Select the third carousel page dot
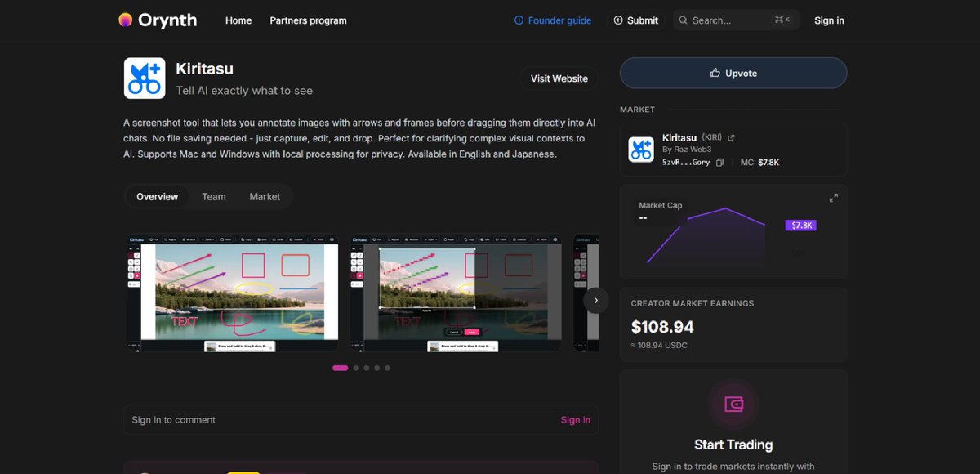 367,368
